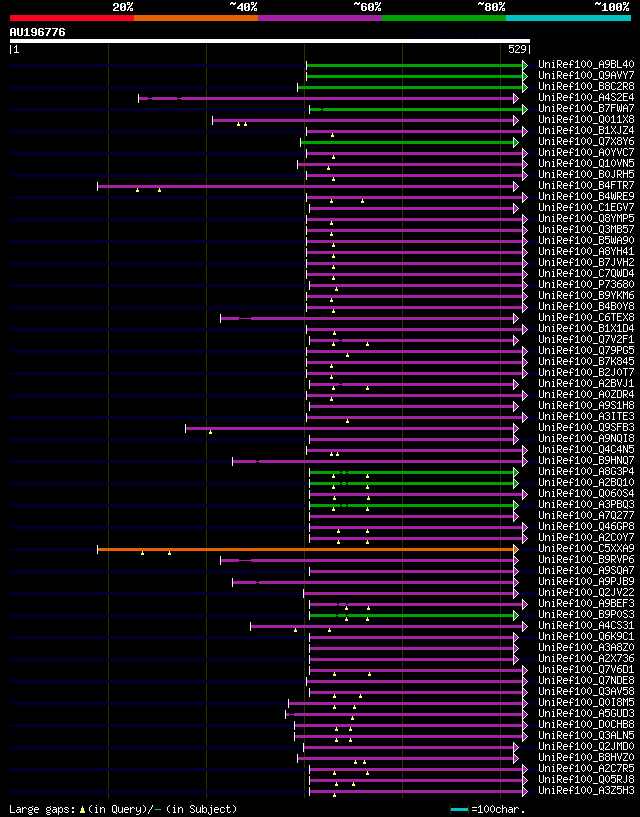Select hit UniRef100_A9PJB9
The width and height of the screenshot is (640, 817).
[586, 581]
